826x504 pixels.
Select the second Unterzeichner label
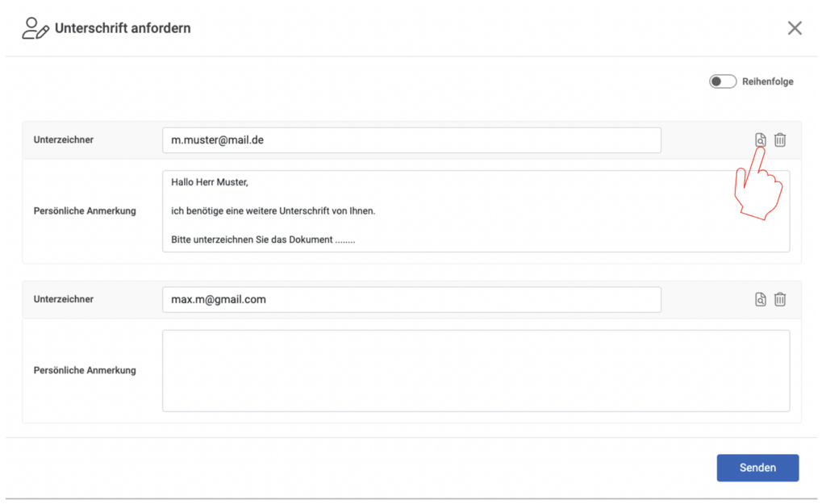click(64, 299)
